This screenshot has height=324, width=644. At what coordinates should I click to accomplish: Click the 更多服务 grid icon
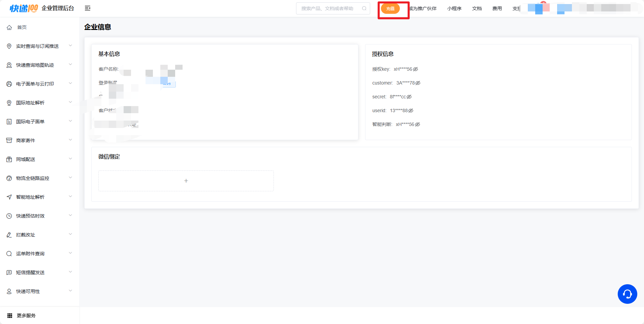[10, 316]
